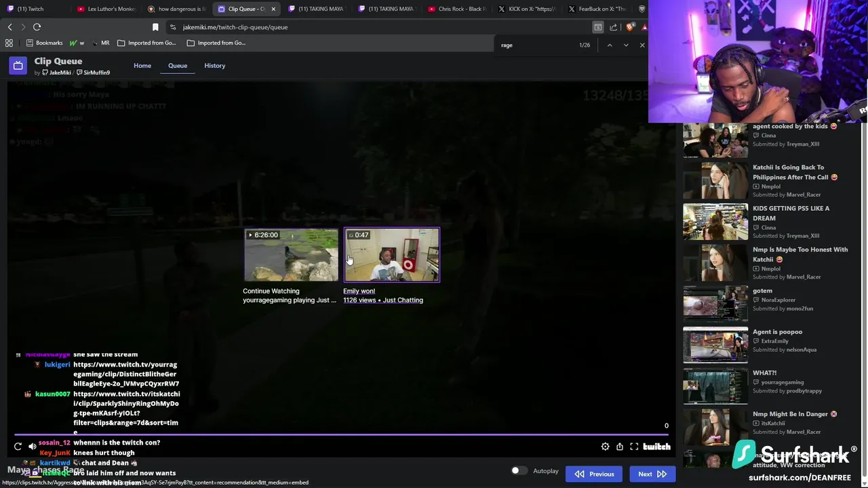Click the reader/screenshot icon in address bar
The image size is (868, 488).
tap(597, 27)
